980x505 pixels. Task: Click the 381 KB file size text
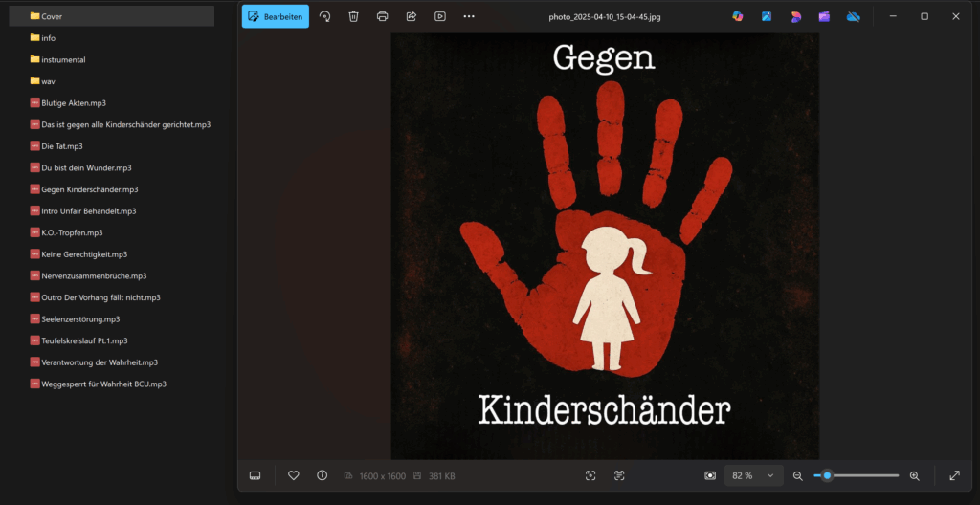click(x=442, y=476)
